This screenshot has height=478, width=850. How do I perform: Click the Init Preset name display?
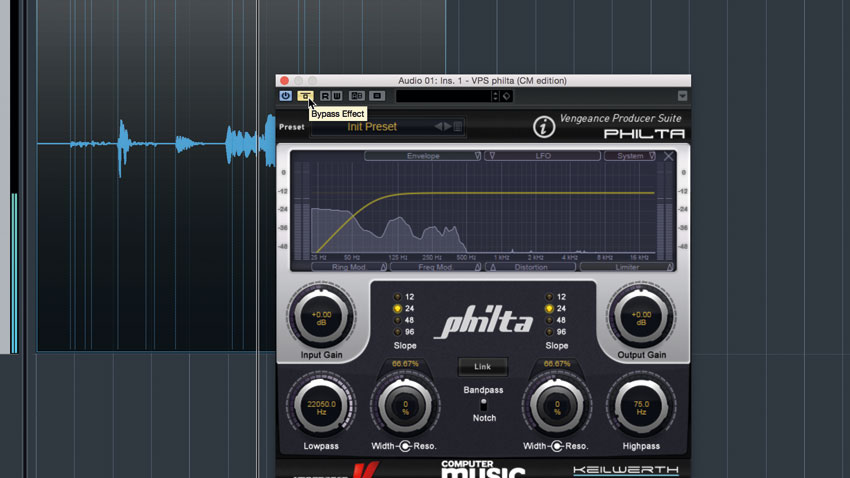coord(372,127)
